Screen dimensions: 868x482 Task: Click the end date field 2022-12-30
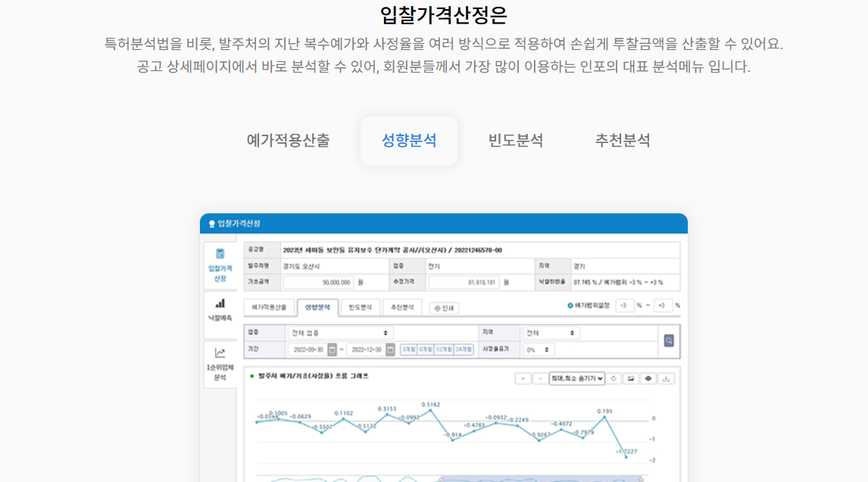[x=366, y=350]
